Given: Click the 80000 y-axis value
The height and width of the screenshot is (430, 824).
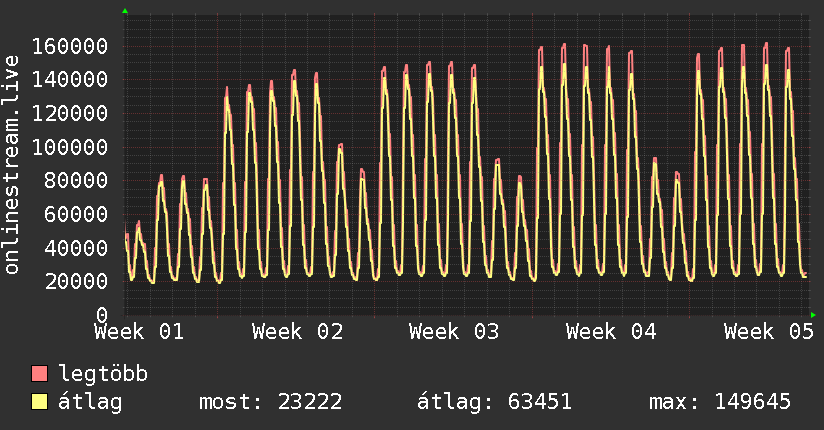Looking at the screenshot, I should coord(76,181).
